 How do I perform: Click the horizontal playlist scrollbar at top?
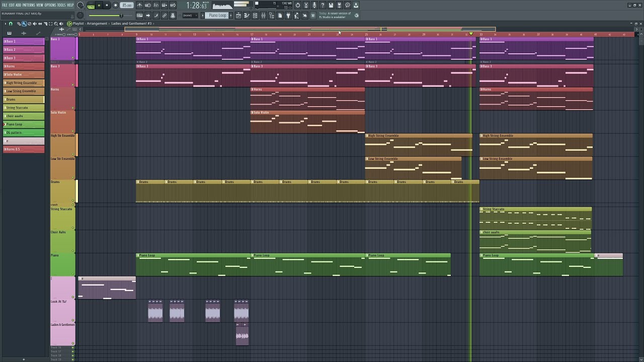310,29
